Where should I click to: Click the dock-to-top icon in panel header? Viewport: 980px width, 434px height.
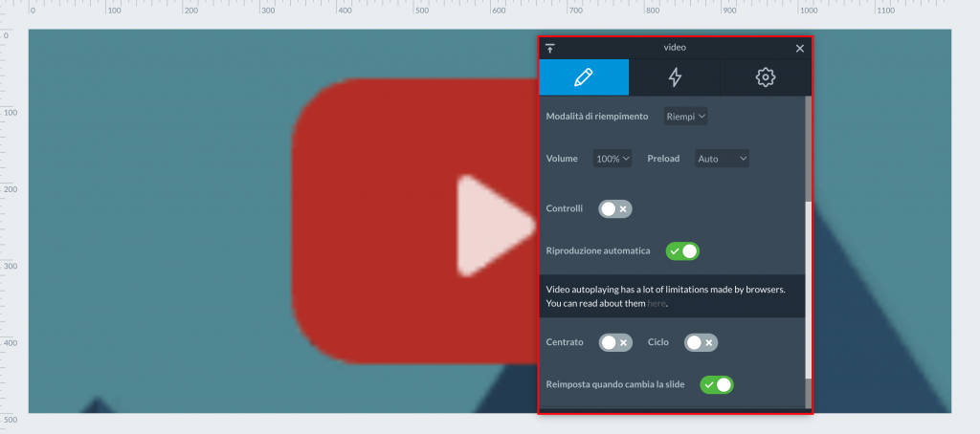(x=550, y=49)
